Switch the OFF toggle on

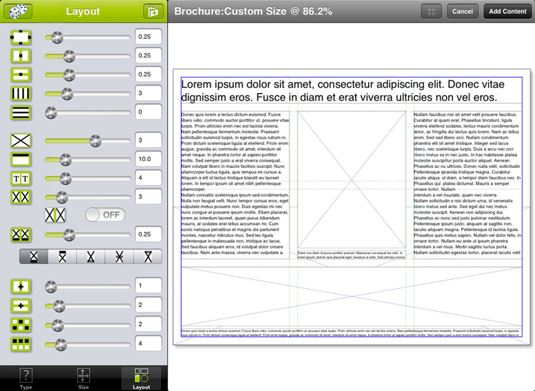pyautogui.click(x=105, y=215)
